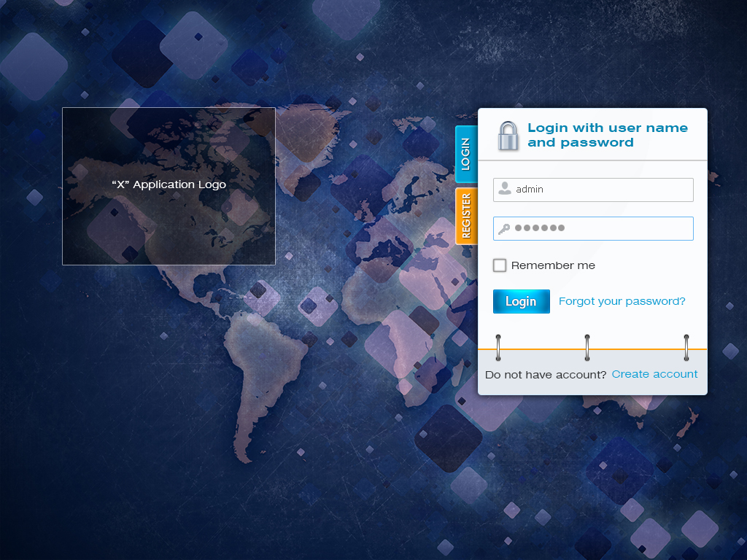
Task: Click the user silhouette icon in username field
Action: coord(505,189)
